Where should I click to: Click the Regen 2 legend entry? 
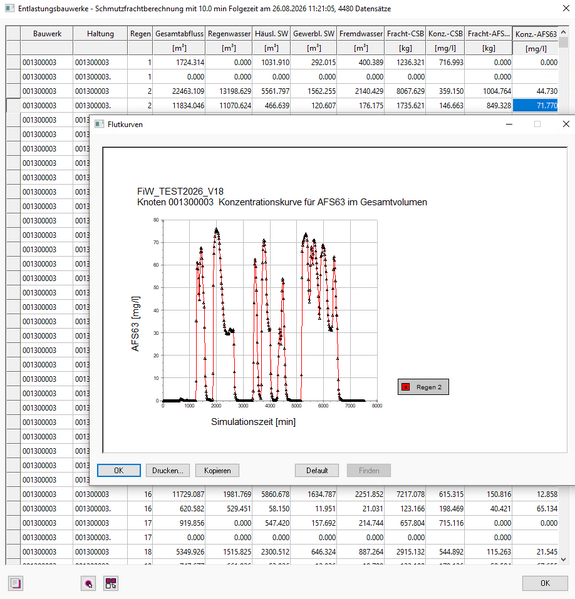pos(423,387)
